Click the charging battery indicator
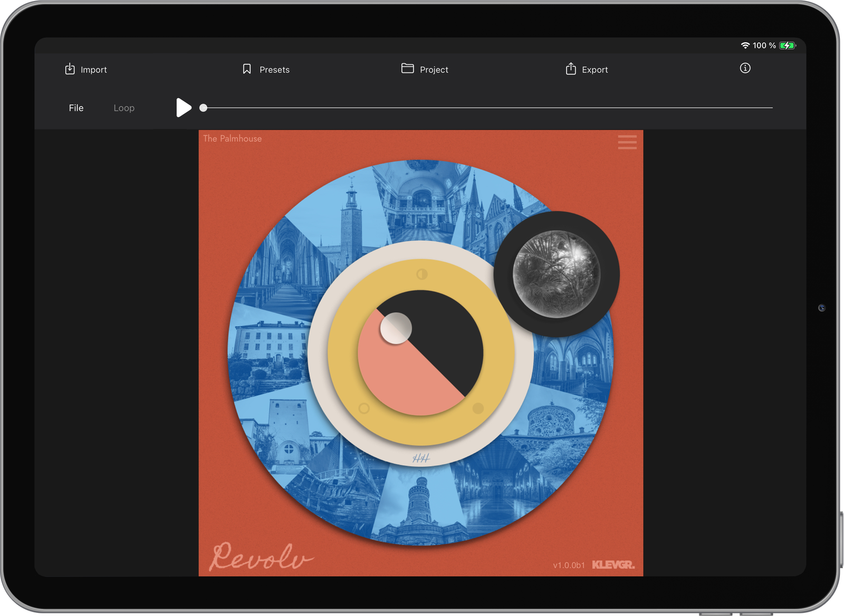This screenshot has height=616, width=844. (785, 45)
